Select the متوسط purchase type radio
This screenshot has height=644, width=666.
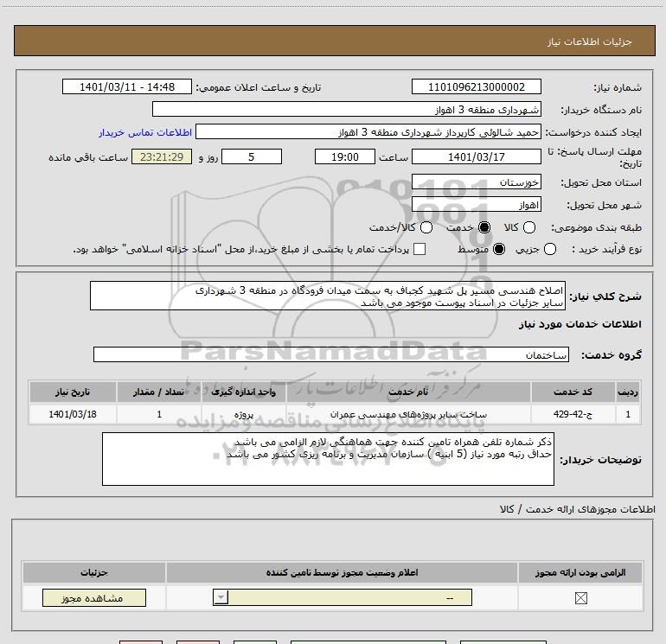click(499, 249)
